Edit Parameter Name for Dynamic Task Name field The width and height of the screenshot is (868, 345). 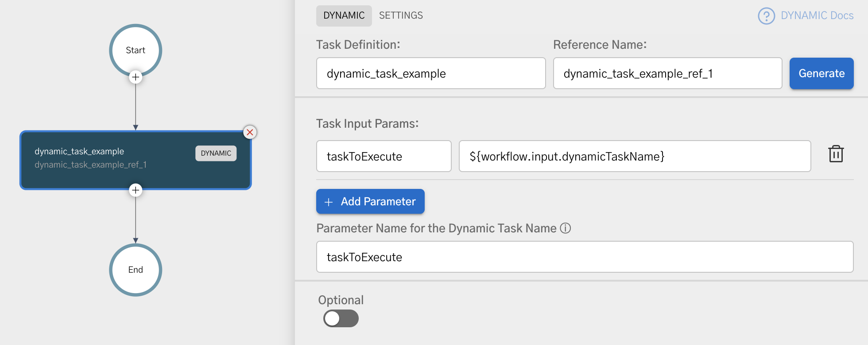click(585, 257)
